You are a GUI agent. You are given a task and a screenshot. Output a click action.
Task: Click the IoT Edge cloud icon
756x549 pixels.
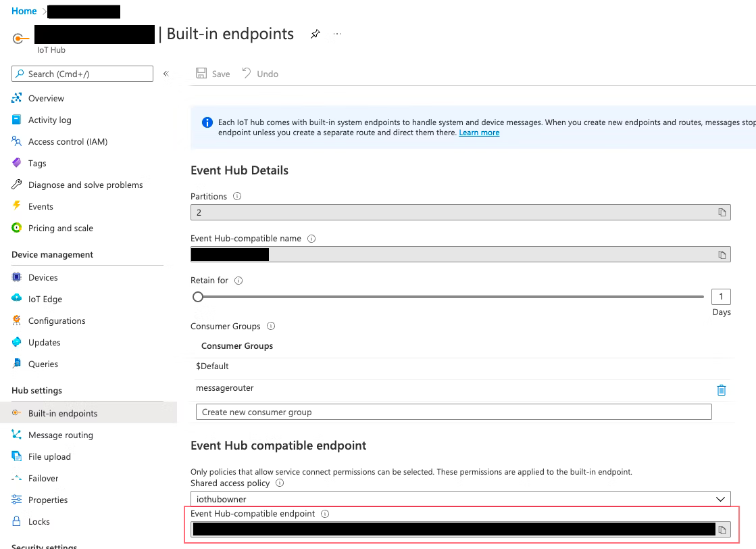click(16, 299)
